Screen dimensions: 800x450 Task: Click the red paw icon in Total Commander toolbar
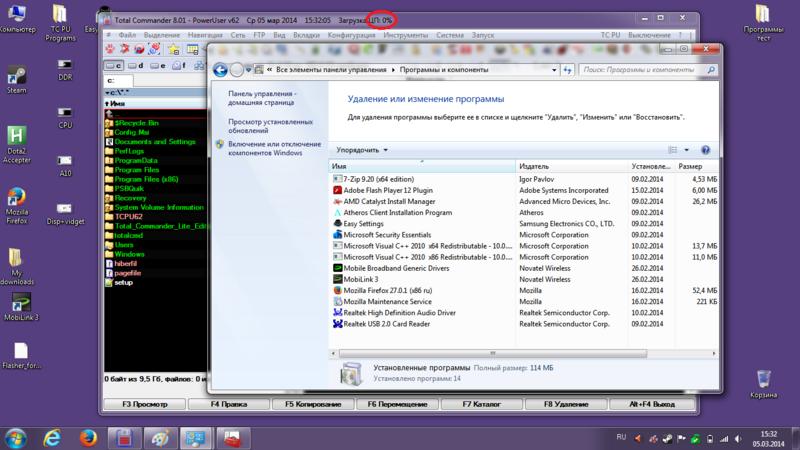coord(110,49)
